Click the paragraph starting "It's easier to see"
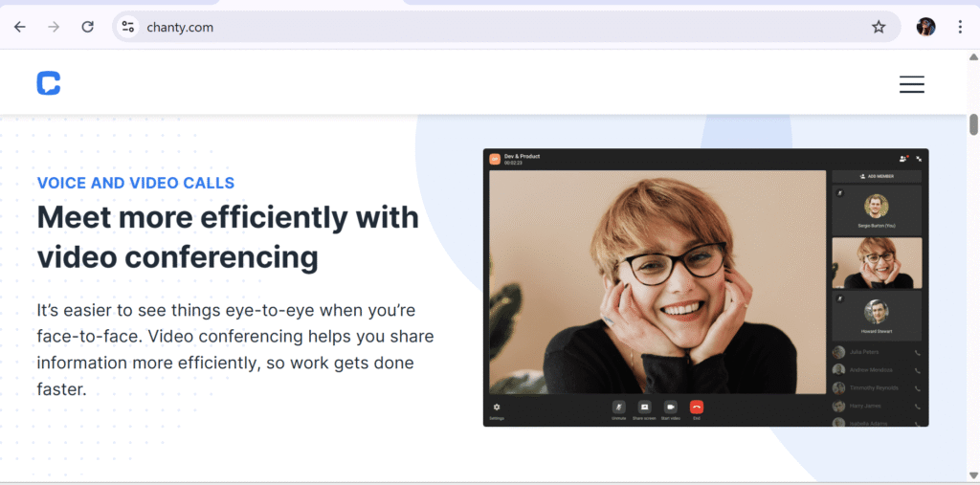The height and width of the screenshot is (485, 980). click(x=235, y=349)
